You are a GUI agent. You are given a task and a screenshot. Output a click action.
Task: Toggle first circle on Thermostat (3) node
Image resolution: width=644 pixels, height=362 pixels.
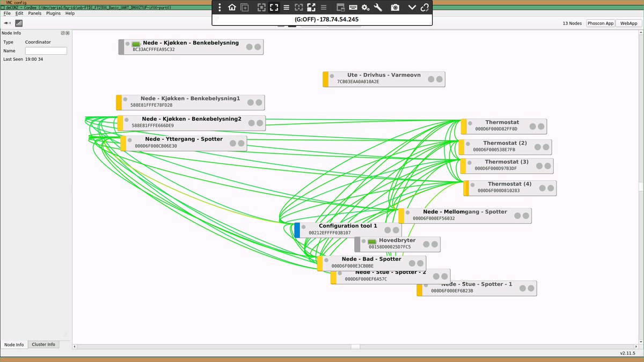pyautogui.click(x=539, y=166)
